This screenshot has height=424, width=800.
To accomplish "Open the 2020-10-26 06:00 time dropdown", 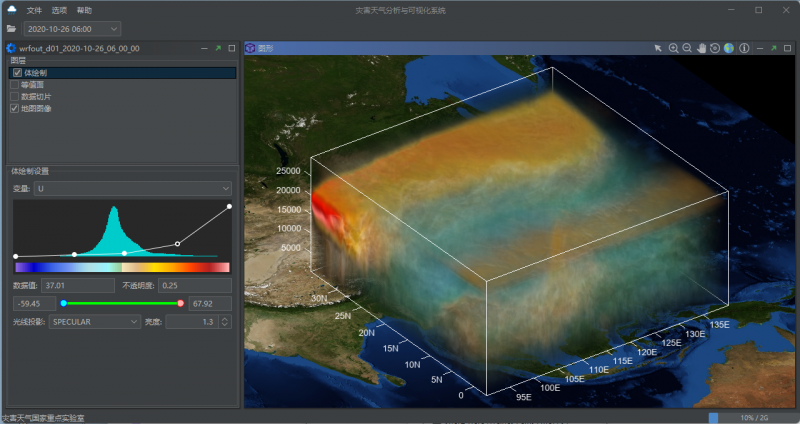I will (x=72, y=29).
